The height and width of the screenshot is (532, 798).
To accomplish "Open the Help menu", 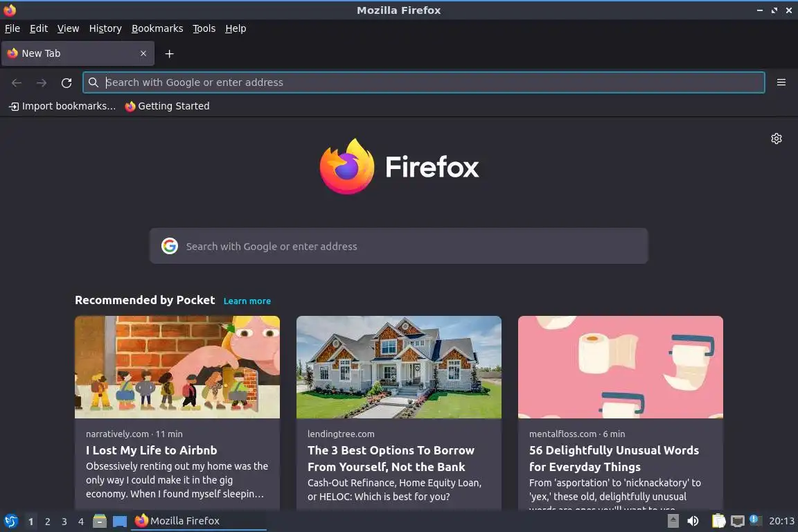I will [x=236, y=28].
